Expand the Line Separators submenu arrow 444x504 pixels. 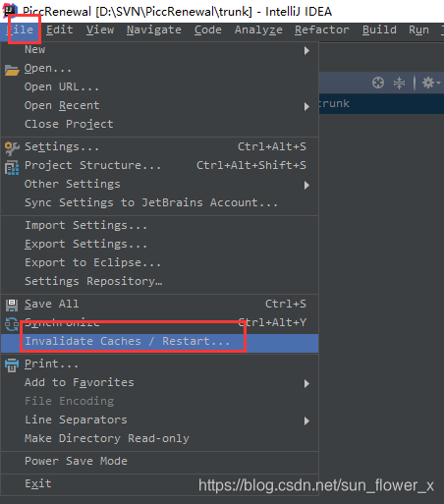coord(306,420)
